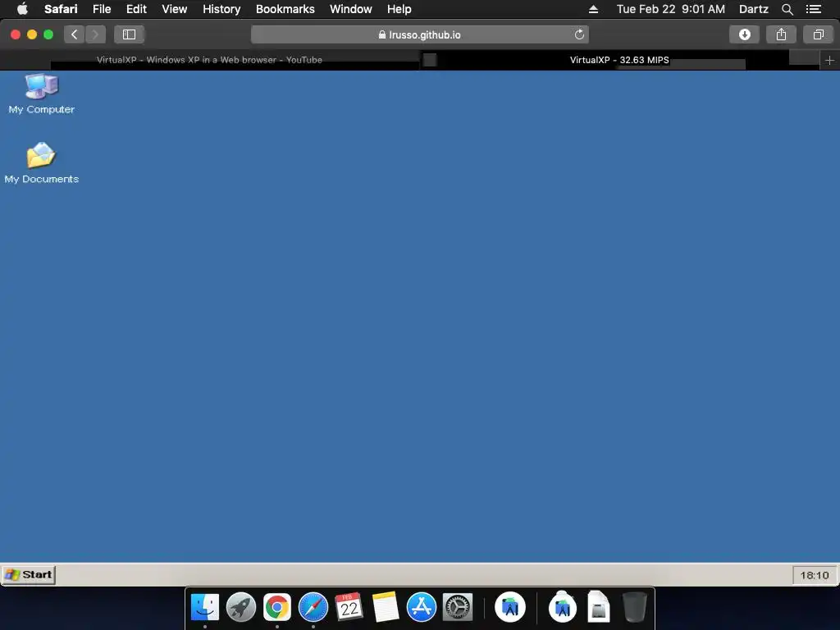The image size is (840, 630).
Task: Launch Finder from the Dock
Action: 204,608
